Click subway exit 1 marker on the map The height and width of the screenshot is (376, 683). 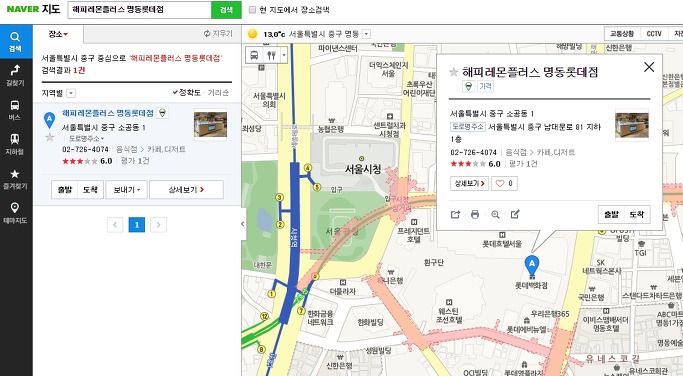pos(272,294)
